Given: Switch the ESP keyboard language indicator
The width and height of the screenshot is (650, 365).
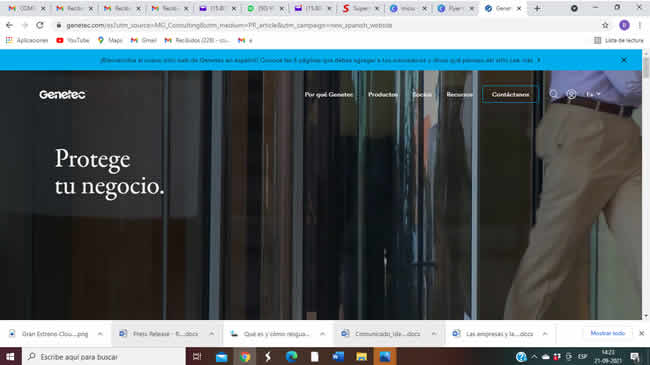Looking at the screenshot, I should pyautogui.click(x=583, y=357).
